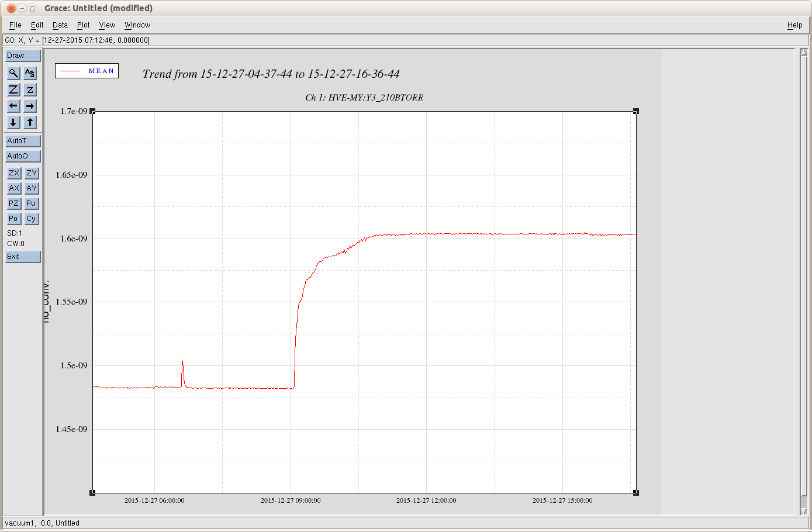Open the Data menu
Image resolution: width=812 pixels, height=532 pixels.
click(x=60, y=25)
